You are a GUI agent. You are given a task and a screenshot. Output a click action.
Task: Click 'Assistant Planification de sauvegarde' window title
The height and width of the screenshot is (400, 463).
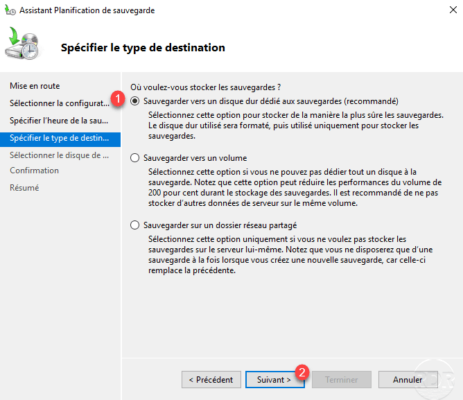(x=87, y=10)
